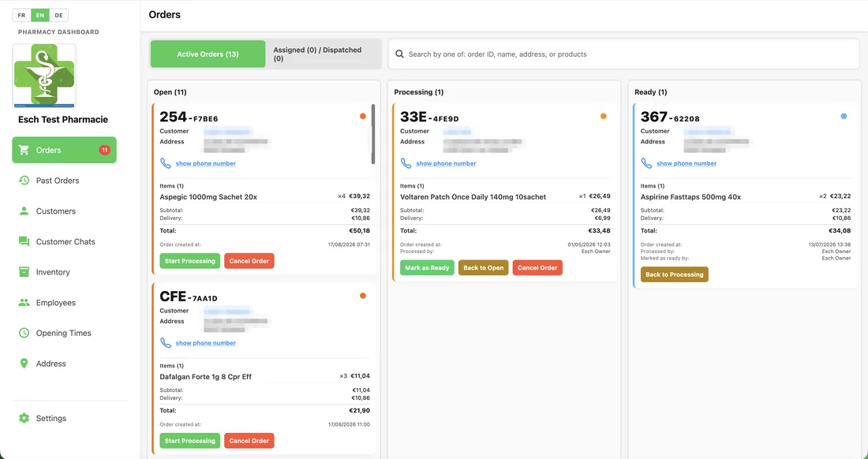Click the blue status dot on order 367

tap(844, 116)
